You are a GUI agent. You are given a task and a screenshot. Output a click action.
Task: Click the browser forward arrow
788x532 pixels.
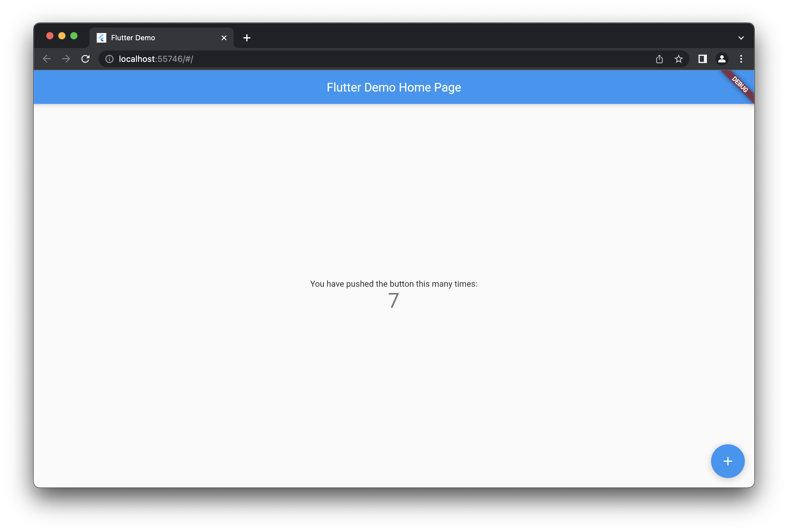(66, 59)
